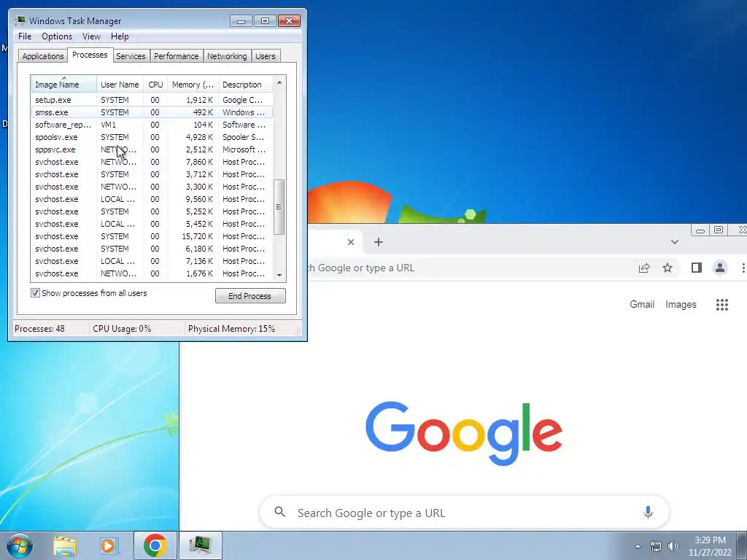Select the sppsvc.exe process row
Image resolution: width=747 pixels, height=560 pixels.
point(152,149)
